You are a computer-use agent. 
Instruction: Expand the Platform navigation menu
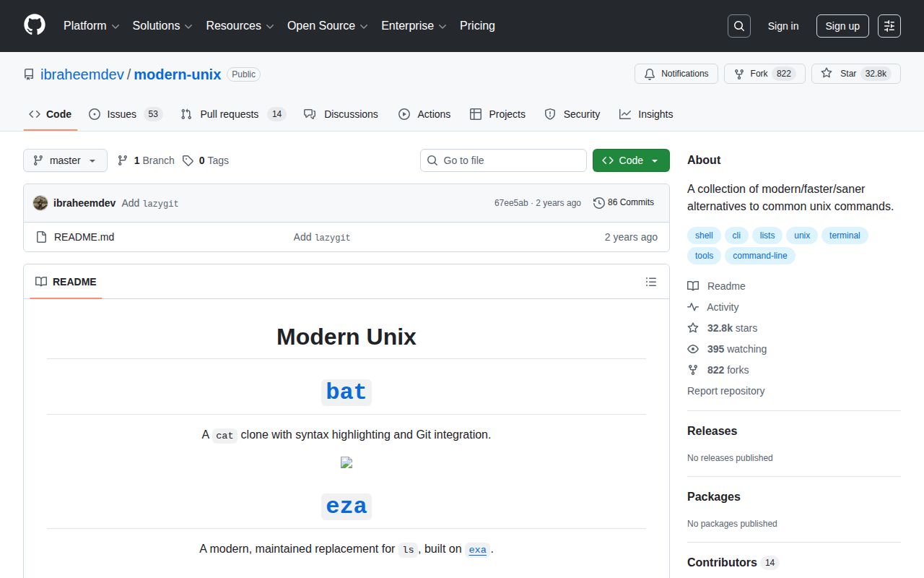click(90, 26)
